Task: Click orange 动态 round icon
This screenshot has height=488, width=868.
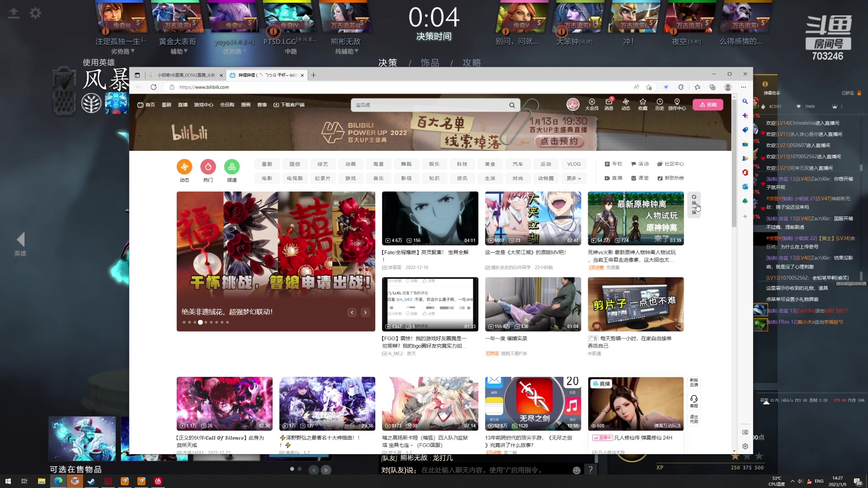Action: coord(184,167)
